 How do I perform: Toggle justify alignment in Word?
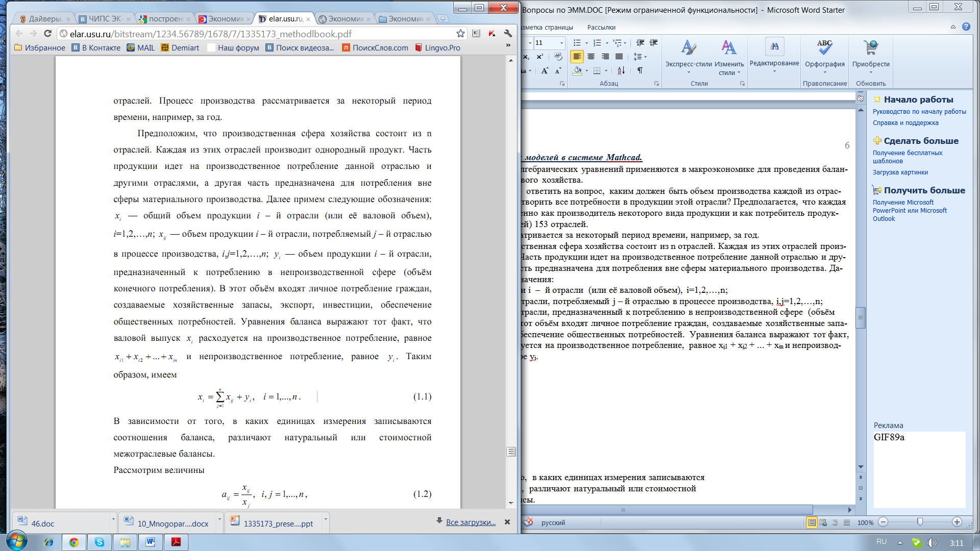pos(619,57)
